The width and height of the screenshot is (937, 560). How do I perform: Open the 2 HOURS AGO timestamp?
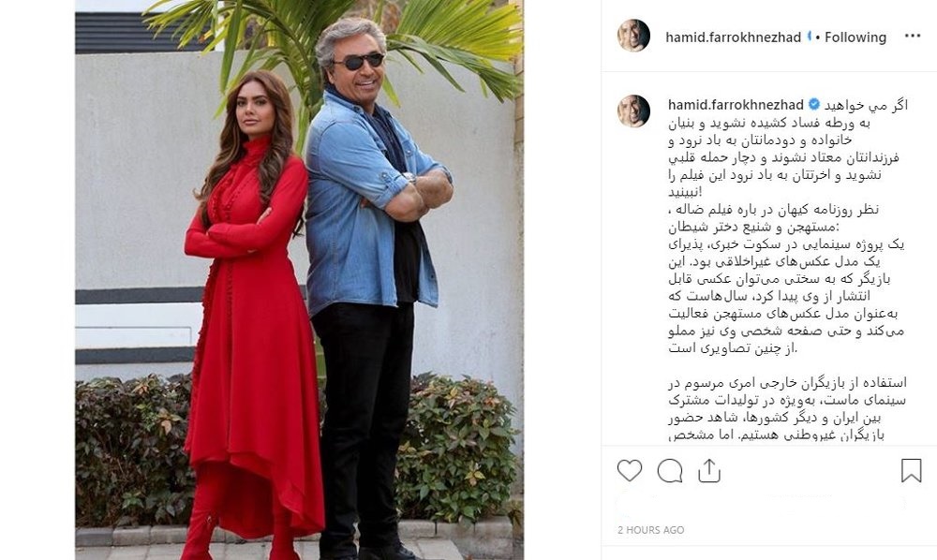coord(651,529)
